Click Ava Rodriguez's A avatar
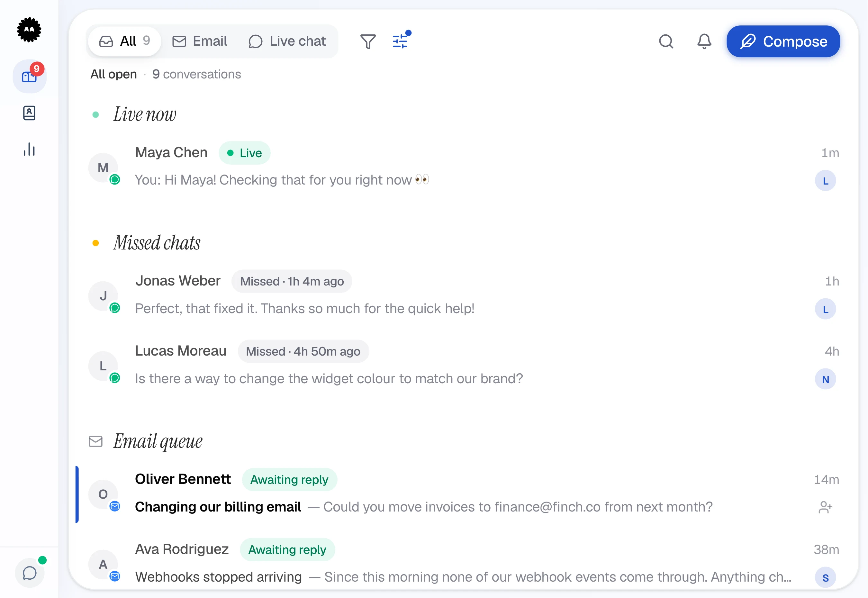This screenshot has width=868, height=598. point(103,564)
